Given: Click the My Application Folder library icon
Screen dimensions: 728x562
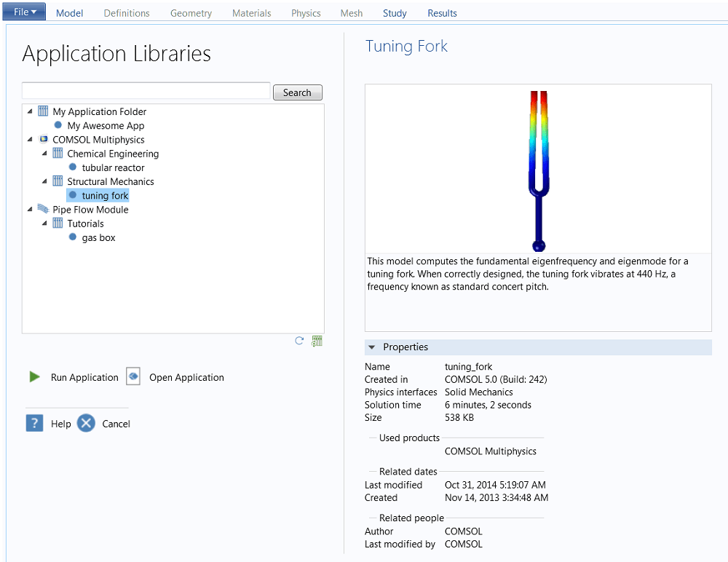Looking at the screenshot, I should 43,111.
